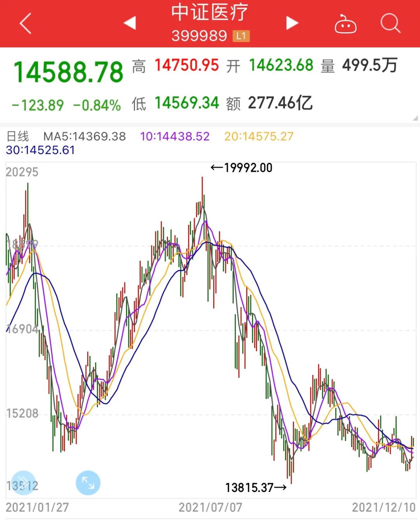The image size is (420, 520).
Task: Tap the open value 14623.68
Action: click(281, 65)
